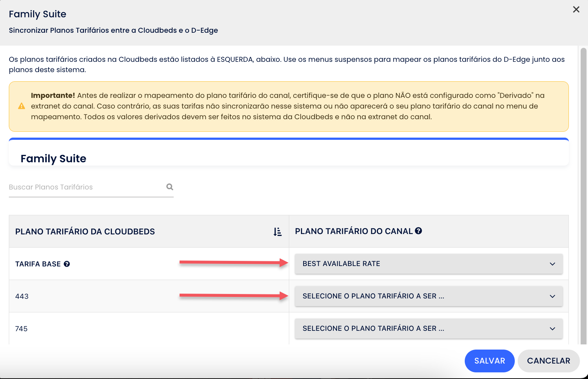Open help for Plano Tarifário do Canal
Viewport: 588px width, 379px height.
point(418,231)
